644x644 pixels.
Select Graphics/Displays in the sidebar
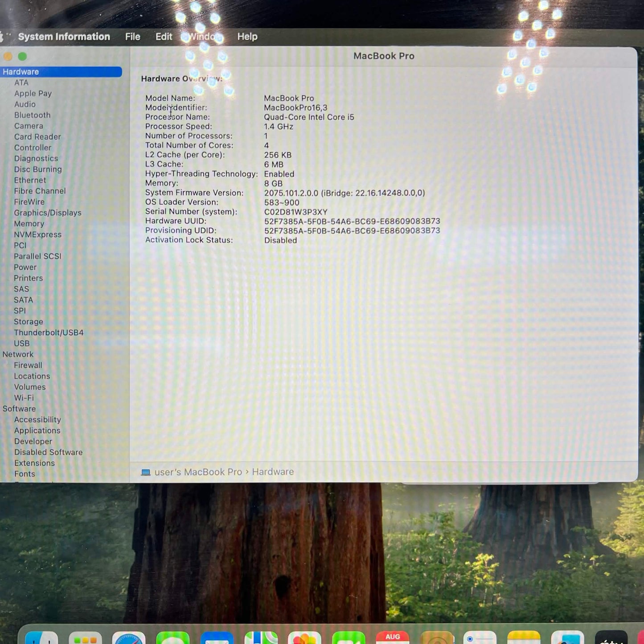tap(48, 213)
